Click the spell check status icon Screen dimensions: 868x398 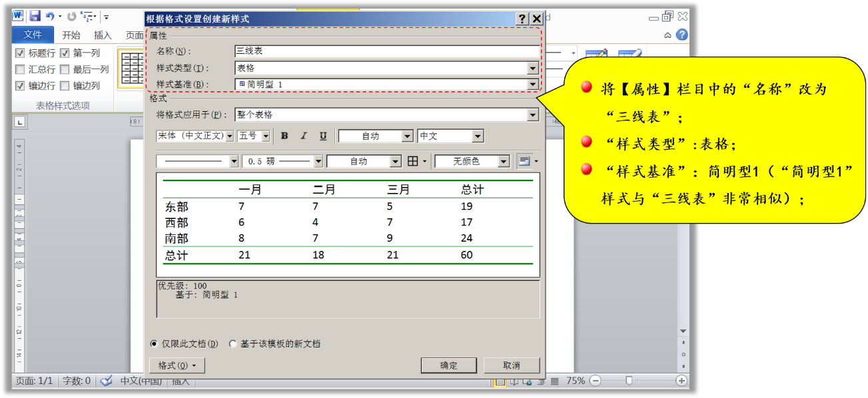(x=106, y=381)
